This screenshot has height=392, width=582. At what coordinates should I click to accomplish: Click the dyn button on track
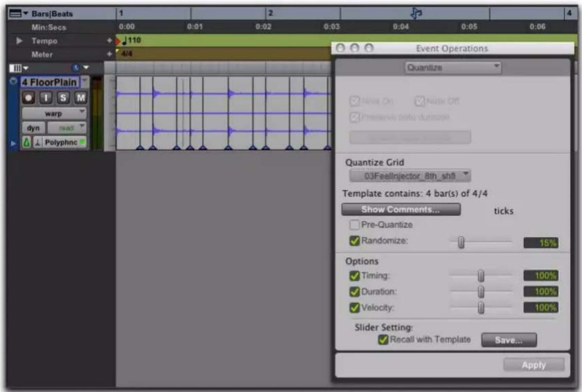tap(33, 128)
